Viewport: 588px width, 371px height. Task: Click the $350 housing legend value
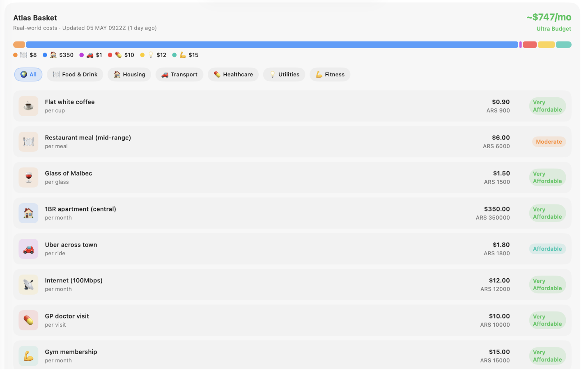(x=67, y=55)
